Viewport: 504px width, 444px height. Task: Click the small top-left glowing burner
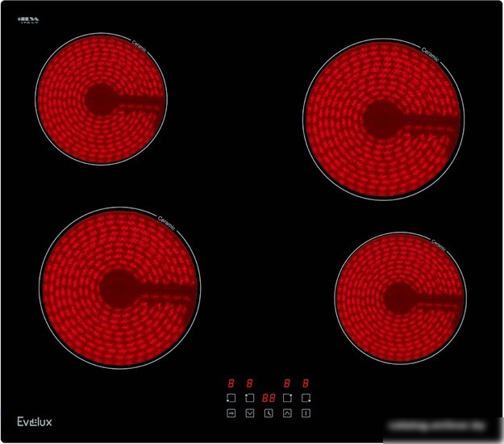point(101,99)
